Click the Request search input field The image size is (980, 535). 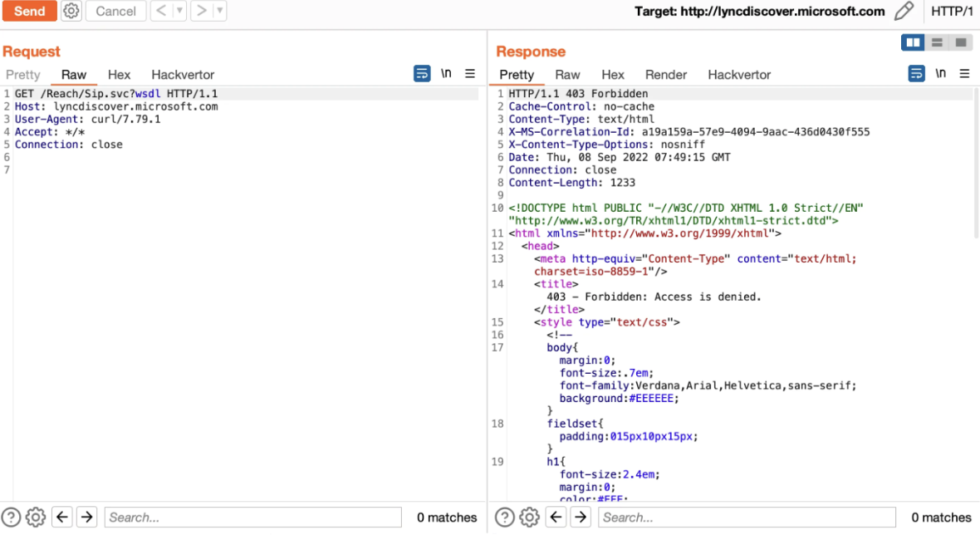tap(252, 518)
